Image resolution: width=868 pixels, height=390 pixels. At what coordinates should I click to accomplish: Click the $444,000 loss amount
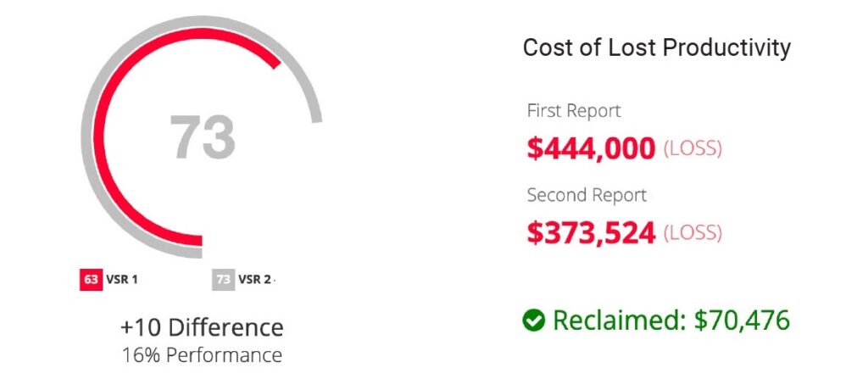[x=591, y=148]
